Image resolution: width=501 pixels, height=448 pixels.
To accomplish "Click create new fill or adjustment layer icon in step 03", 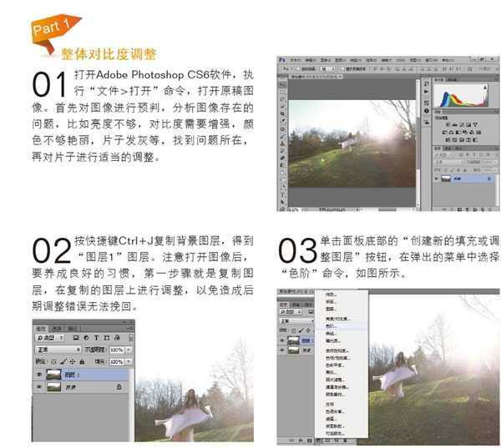I will pos(319,440).
